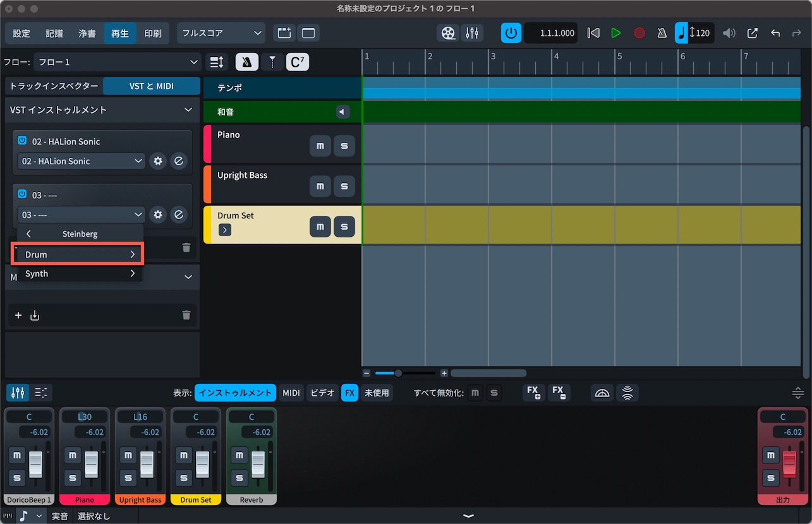Screen dimensions: 812x524
Task: Mute the Piano track
Action: [320, 146]
